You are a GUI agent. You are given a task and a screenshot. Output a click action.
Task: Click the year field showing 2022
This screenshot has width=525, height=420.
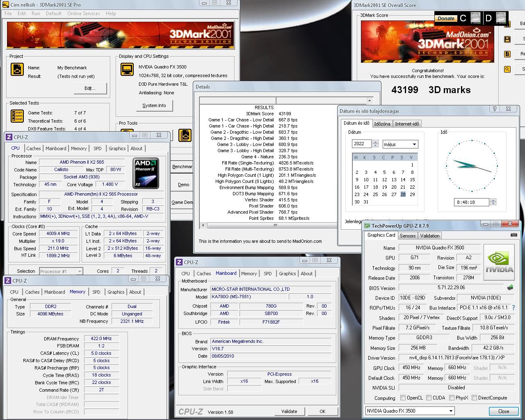pyautogui.click(x=361, y=144)
